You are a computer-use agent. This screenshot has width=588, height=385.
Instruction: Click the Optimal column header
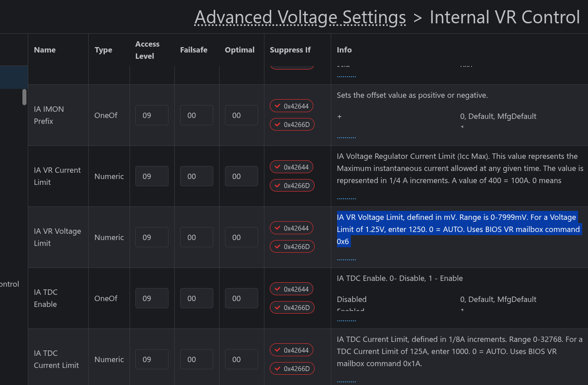(240, 50)
